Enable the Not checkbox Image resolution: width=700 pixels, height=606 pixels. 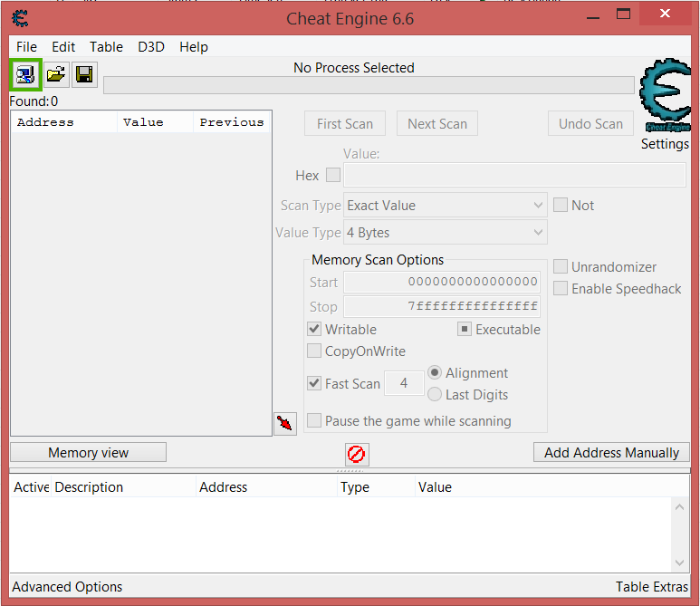pyautogui.click(x=561, y=205)
